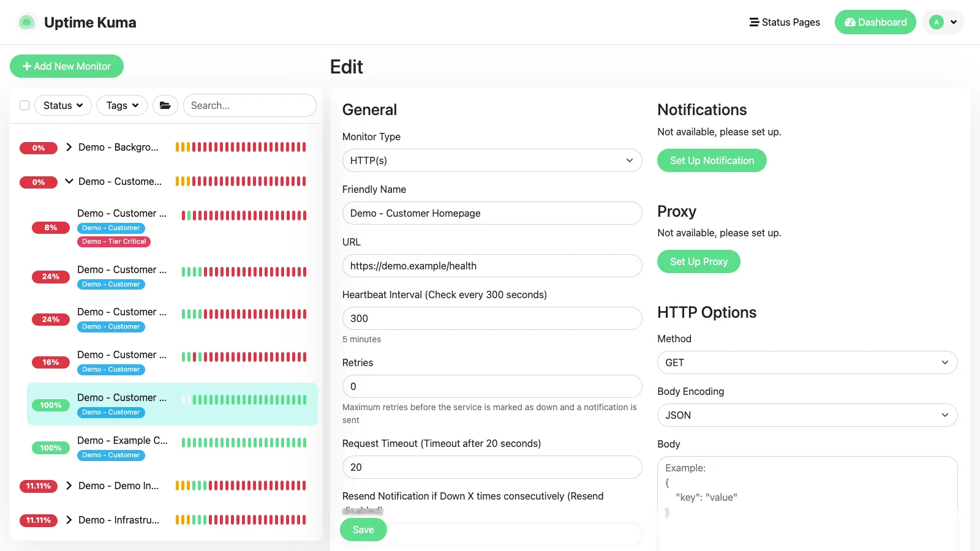
Task: Click the 11.11% badge of Demo - Infrastru...
Action: (39, 520)
